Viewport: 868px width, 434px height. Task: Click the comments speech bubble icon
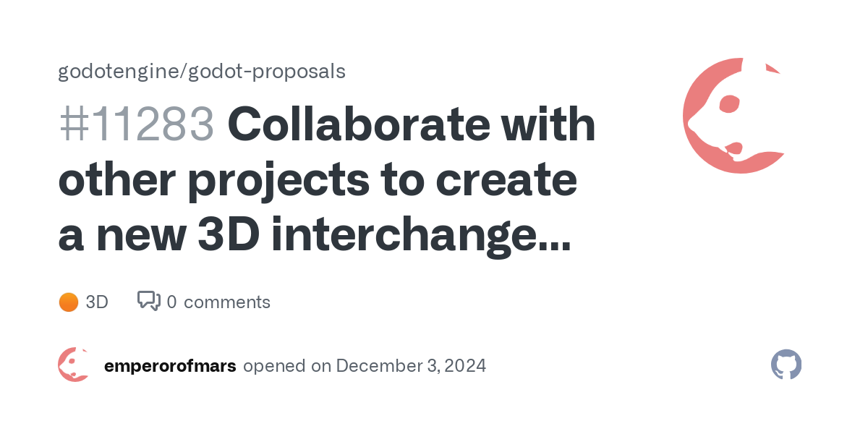click(x=148, y=301)
